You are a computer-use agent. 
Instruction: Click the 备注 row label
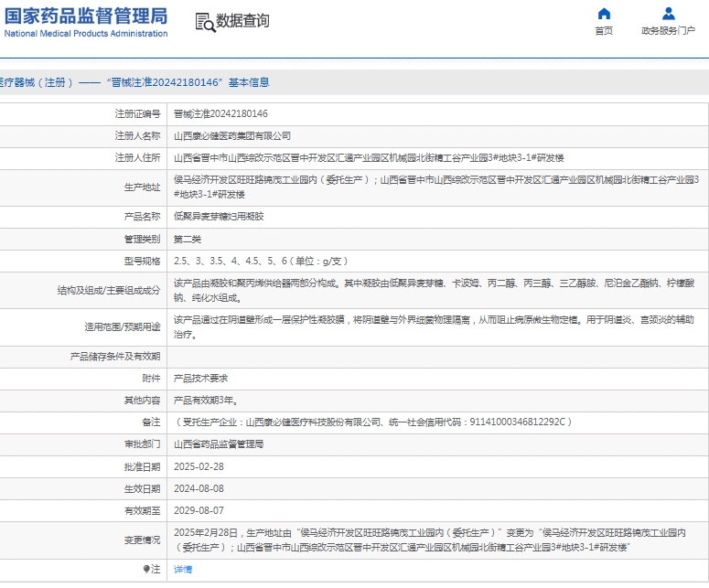tap(151, 422)
